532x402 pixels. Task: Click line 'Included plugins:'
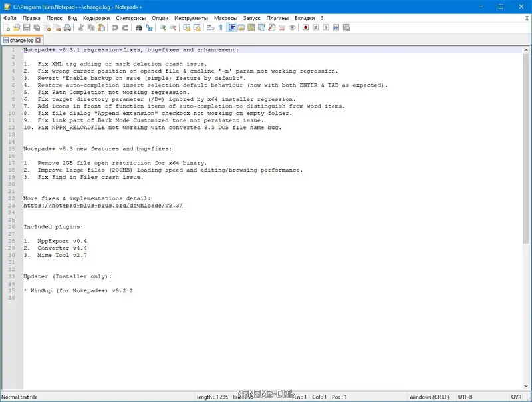[x=53, y=227]
